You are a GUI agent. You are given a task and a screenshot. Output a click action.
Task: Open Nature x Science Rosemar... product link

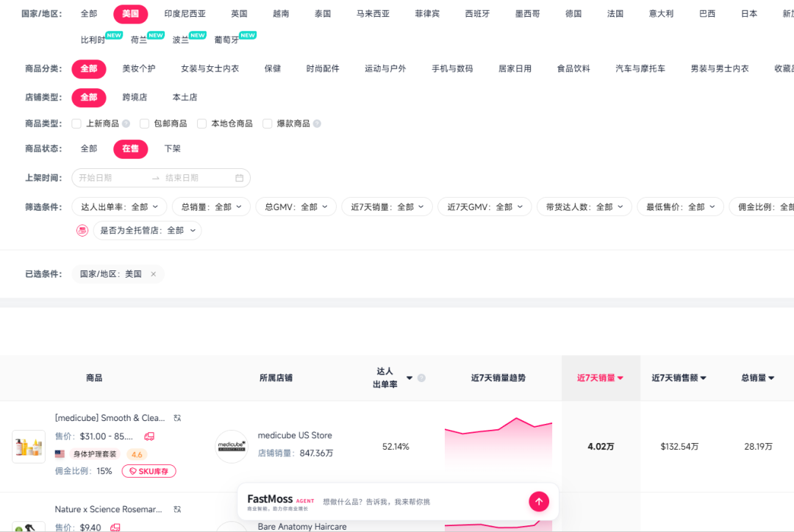(x=108, y=509)
